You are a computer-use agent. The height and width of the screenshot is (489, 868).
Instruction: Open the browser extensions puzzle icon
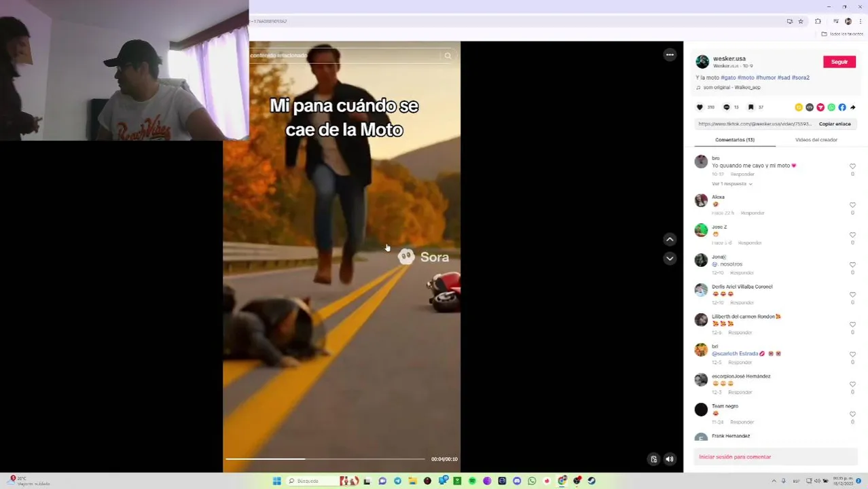818,21
